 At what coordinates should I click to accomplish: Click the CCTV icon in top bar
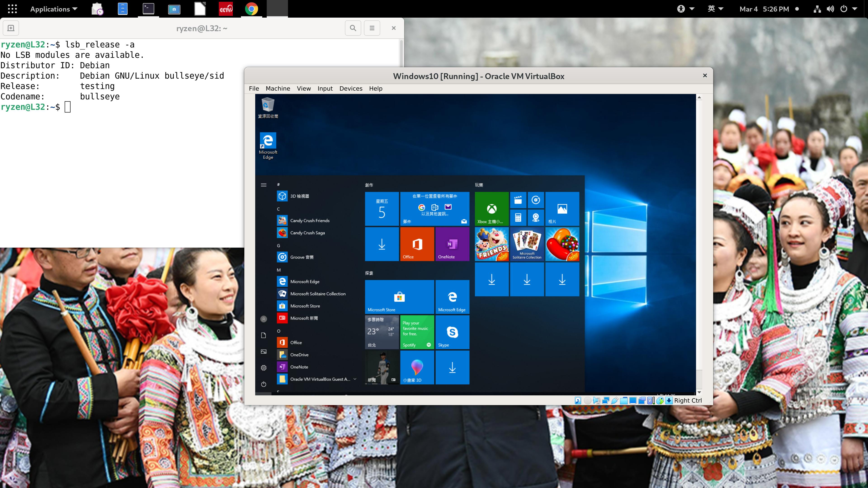point(226,9)
